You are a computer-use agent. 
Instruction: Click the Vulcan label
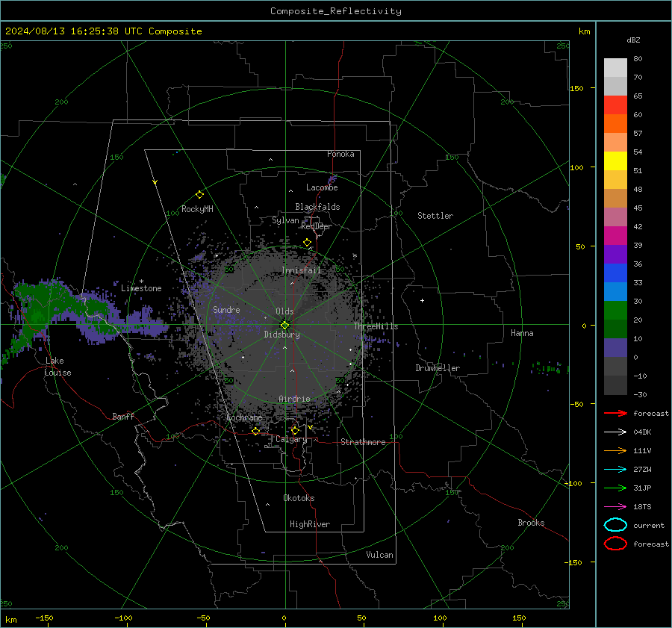tap(379, 555)
